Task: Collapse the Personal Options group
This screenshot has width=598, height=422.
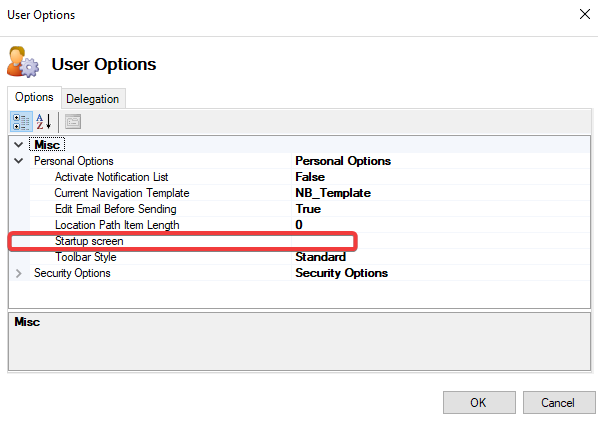Action: click(19, 161)
